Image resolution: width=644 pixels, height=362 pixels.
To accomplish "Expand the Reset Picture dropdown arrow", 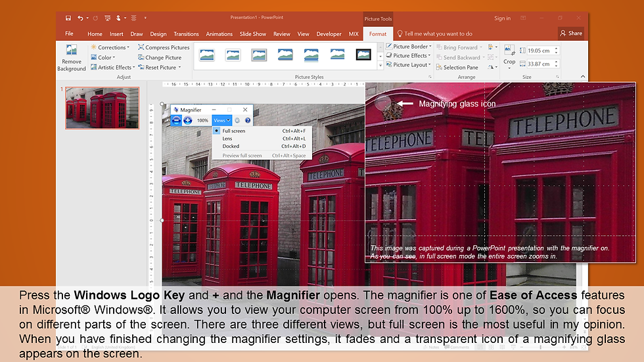I will tap(179, 67).
